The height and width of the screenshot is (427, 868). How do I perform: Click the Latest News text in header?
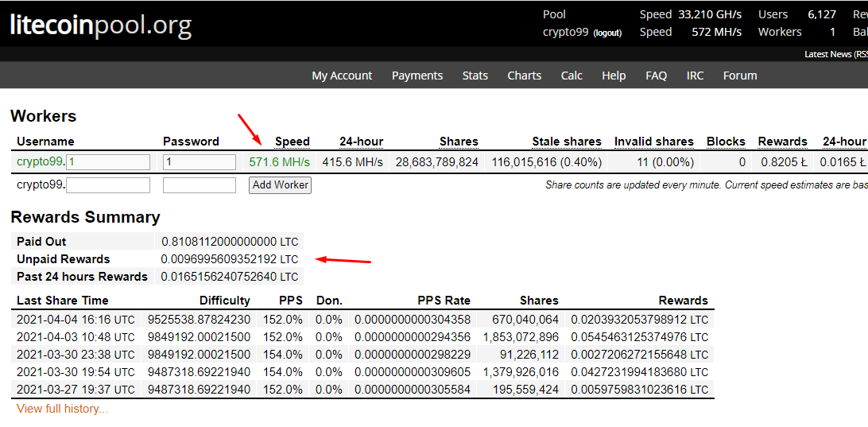coord(828,54)
